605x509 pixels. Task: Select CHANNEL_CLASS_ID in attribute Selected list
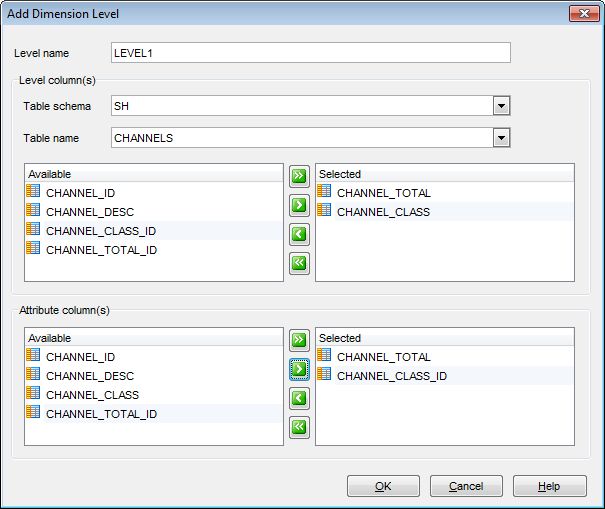click(391, 376)
